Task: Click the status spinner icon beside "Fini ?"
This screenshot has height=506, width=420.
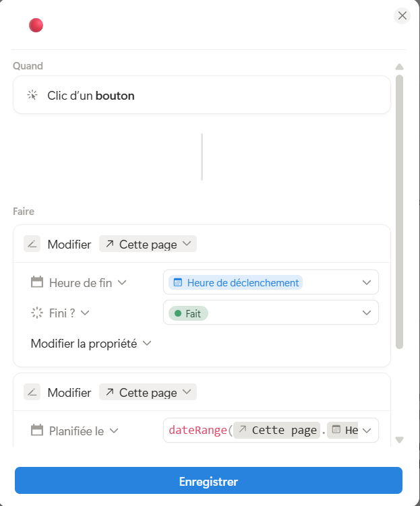Action: (37, 313)
